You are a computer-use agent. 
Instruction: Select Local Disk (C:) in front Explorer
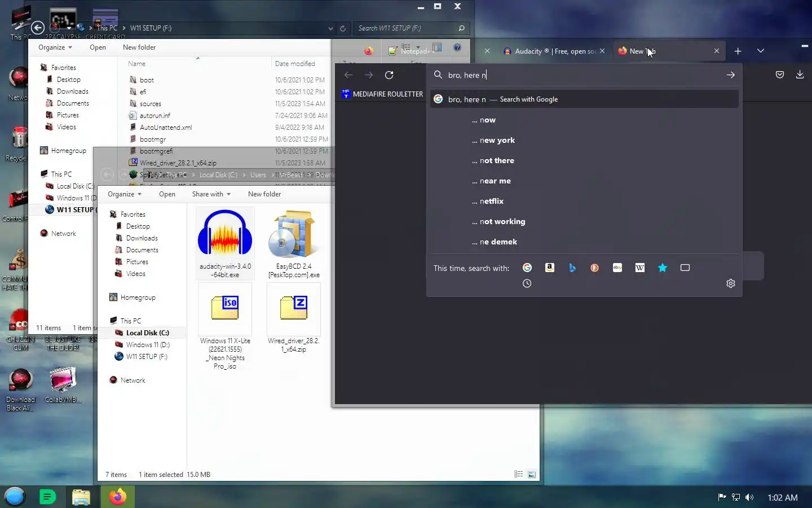[x=142, y=333]
